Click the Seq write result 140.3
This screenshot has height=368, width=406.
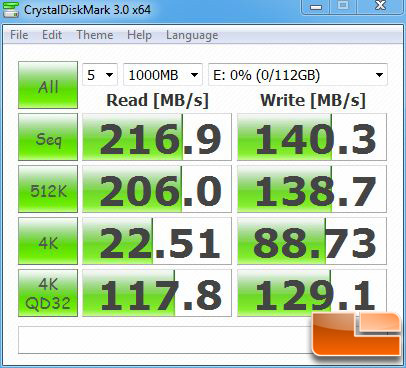tap(312, 137)
